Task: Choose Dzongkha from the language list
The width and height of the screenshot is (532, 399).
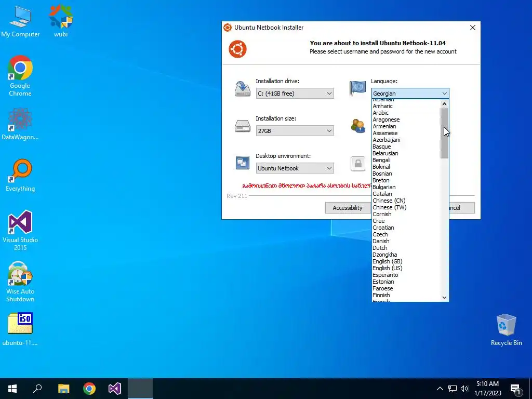Action: pyautogui.click(x=406, y=255)
